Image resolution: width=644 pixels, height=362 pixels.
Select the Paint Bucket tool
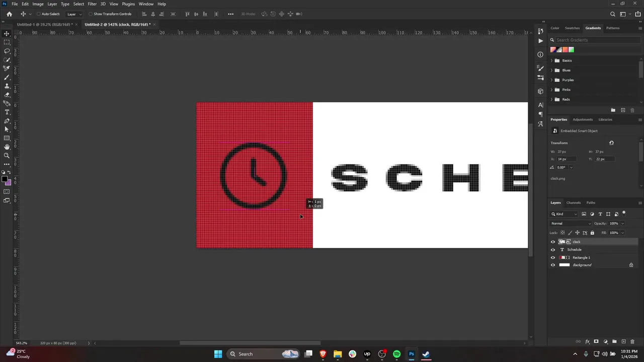point(7,104)
